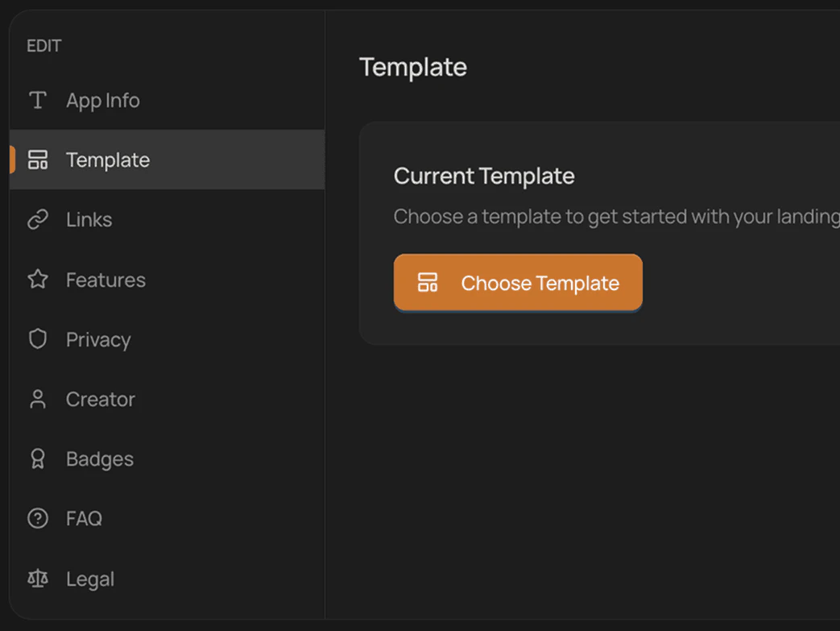Click the Badges ribbon icon
This screenshot has width=840, height=631.
click(37, 459)
